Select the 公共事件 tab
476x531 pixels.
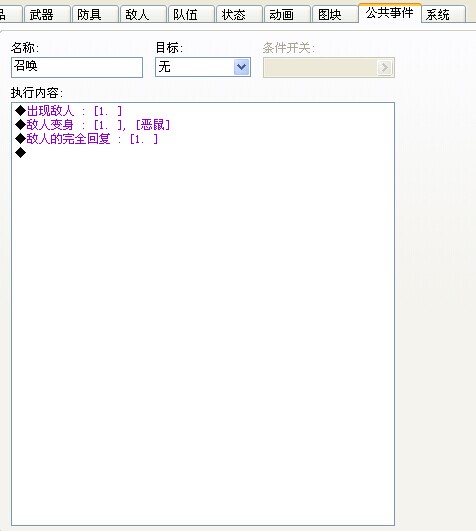click(390, 13)
